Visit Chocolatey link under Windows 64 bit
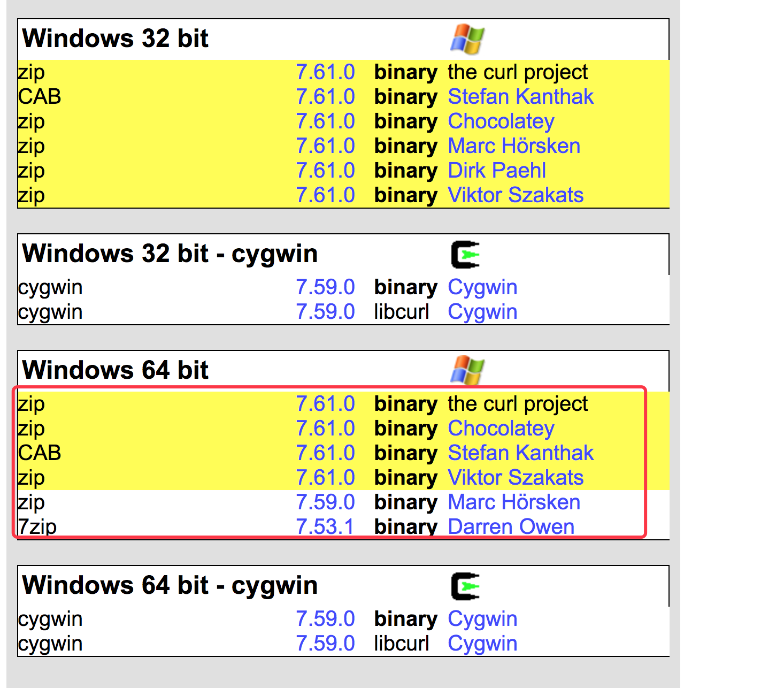 pyautogui.click(x=501, y=429)
